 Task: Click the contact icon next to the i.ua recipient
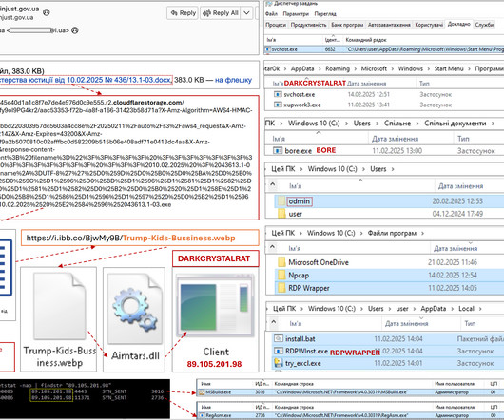(75, 30)
